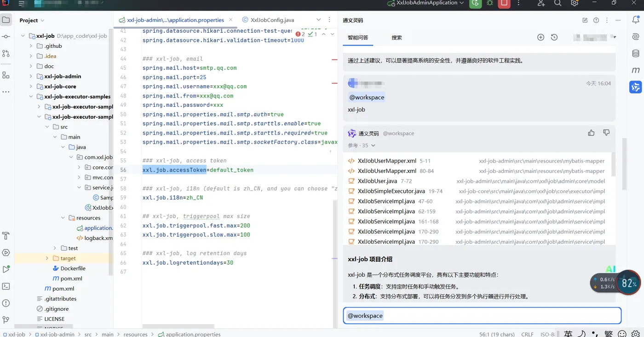Dislike the answer with thumbs down
This screenshot has height=337, width=644.
(606, 133)
